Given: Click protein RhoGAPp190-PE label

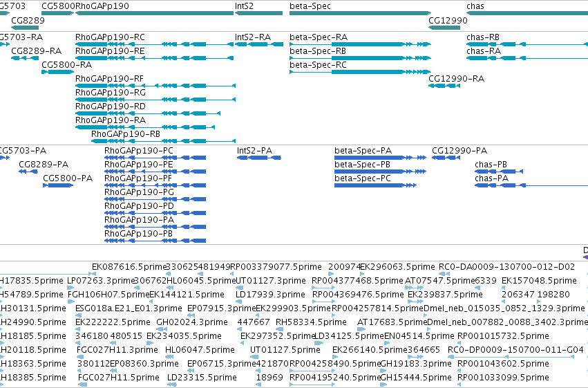Looking at the screenshot, I should [x=139, y=165].
